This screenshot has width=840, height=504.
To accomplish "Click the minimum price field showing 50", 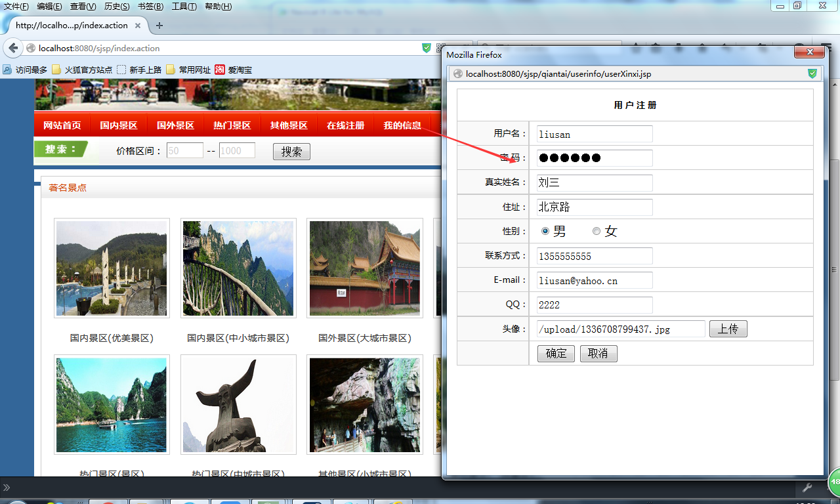I will (x=185, y=150).
